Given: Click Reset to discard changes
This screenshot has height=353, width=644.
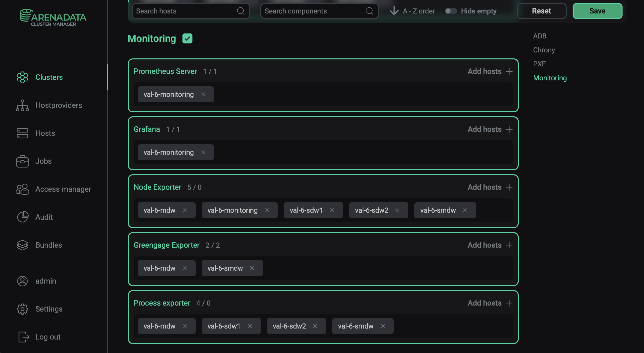Looking at the screenshot, I should (x=541, y=11).
